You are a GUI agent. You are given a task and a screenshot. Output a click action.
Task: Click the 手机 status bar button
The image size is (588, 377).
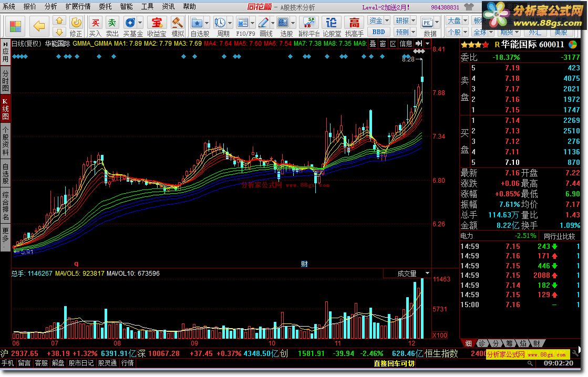(x=7, y=363)
